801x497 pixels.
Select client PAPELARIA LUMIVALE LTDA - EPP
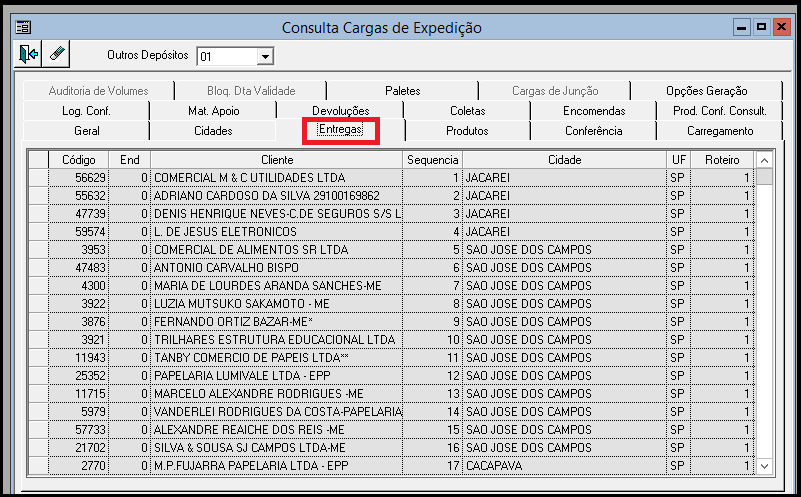click(276, 375)
